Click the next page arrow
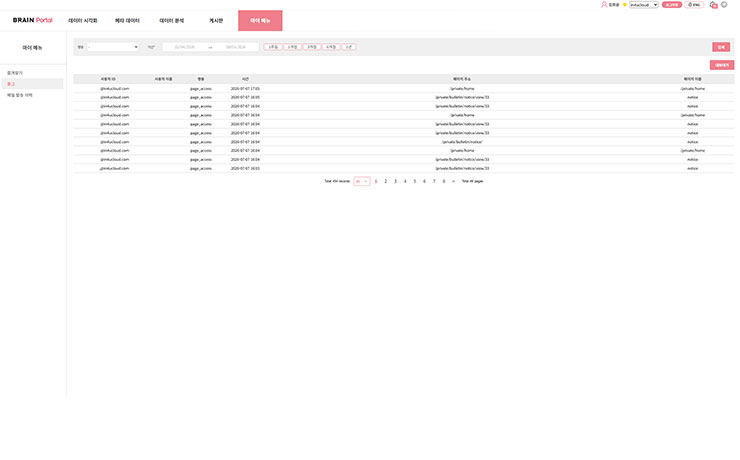The width and height of the screenshot is (740, 460). click(454, 182)
